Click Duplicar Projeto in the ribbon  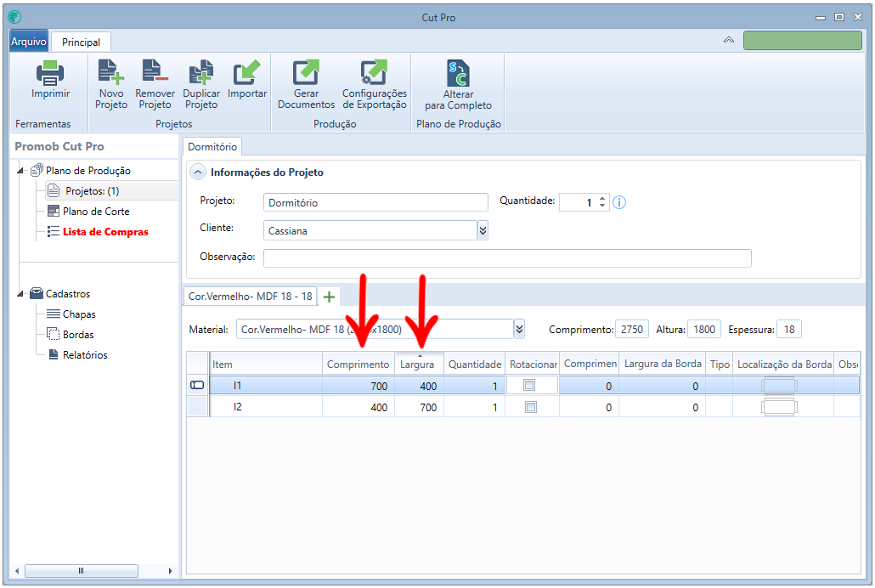click(x=200, y=84)
